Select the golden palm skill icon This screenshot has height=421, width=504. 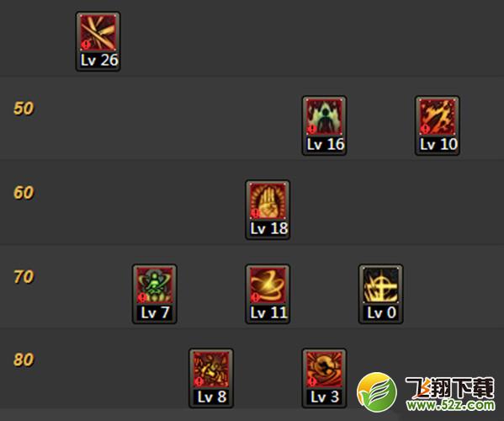[268, 201]
